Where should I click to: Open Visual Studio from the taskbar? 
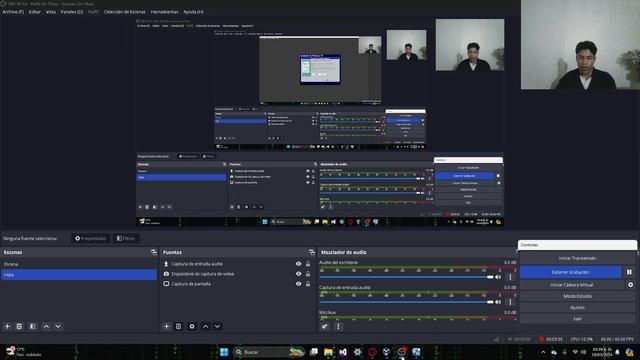(343, 352)
